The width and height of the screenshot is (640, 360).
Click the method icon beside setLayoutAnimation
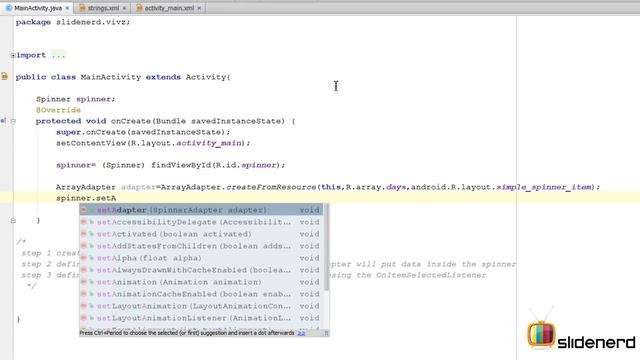click(x=84, y=306)
